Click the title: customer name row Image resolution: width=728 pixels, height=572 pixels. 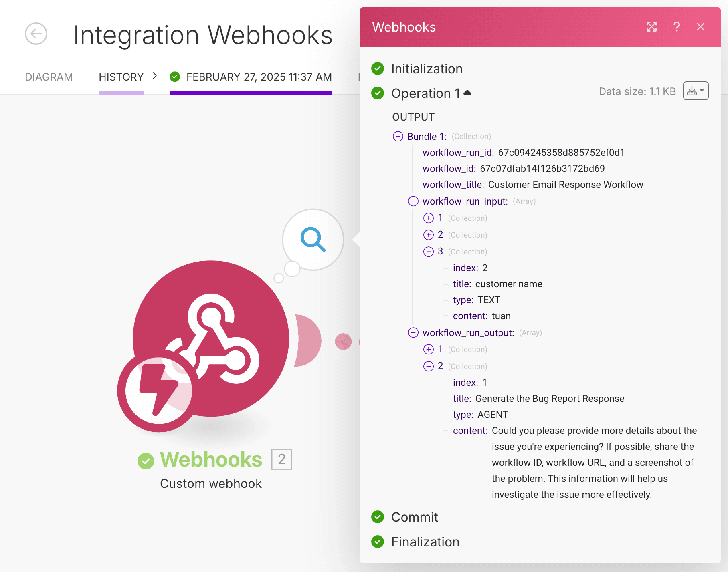click(497, 284)
